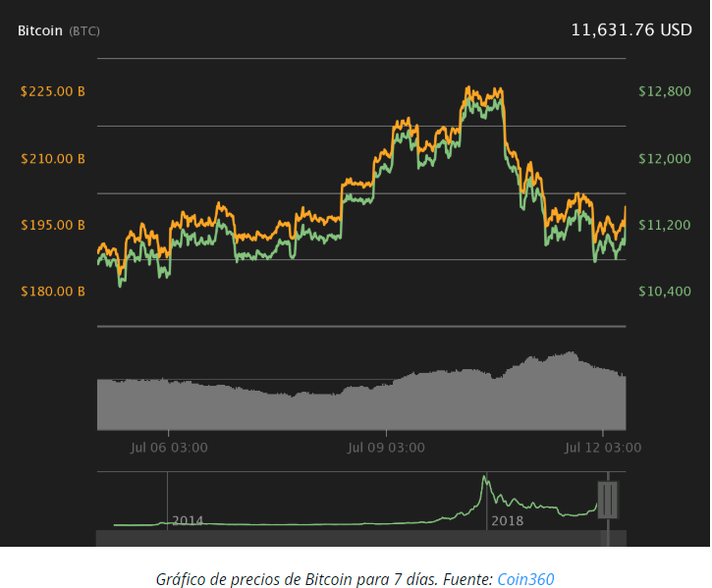Click the $12,000 price axis label

(665, 158)
